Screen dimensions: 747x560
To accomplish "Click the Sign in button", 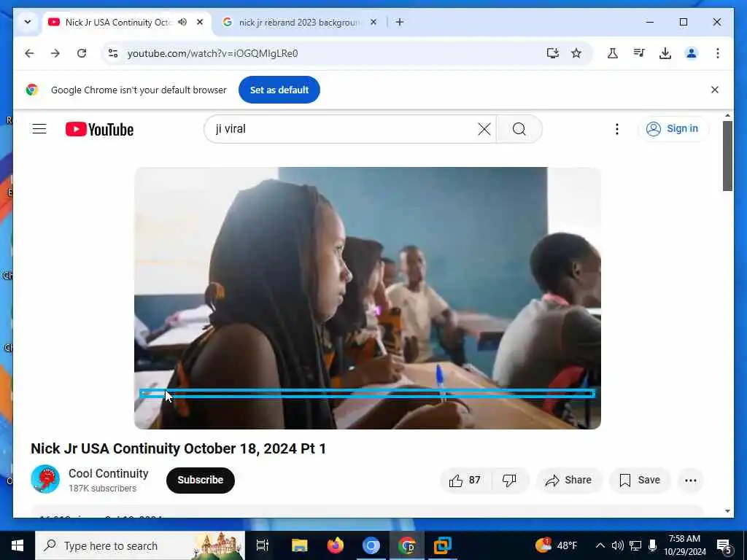I will [673, 128].
